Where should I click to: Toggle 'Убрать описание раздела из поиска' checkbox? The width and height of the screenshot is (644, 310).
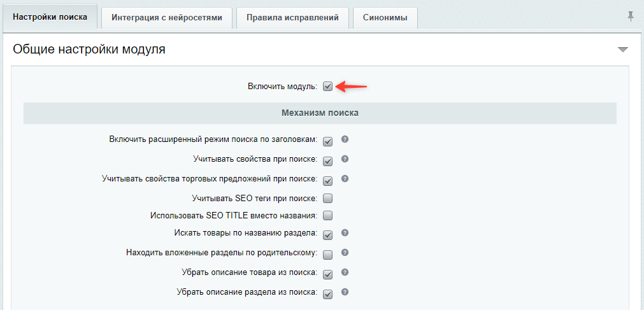pyautogui.click(x=328, y=294)
